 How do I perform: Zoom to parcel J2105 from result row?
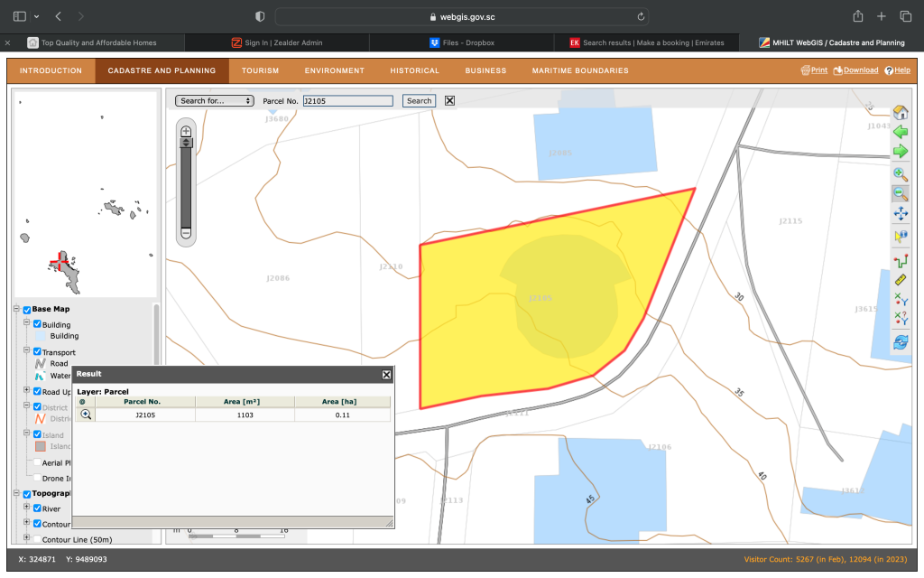[x=86, y=415]
